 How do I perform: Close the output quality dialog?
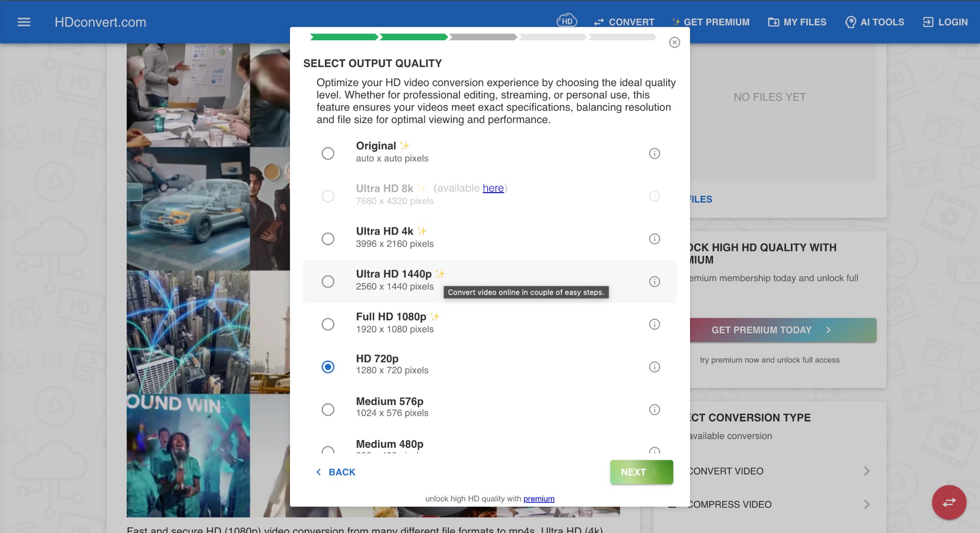(674, 43)
